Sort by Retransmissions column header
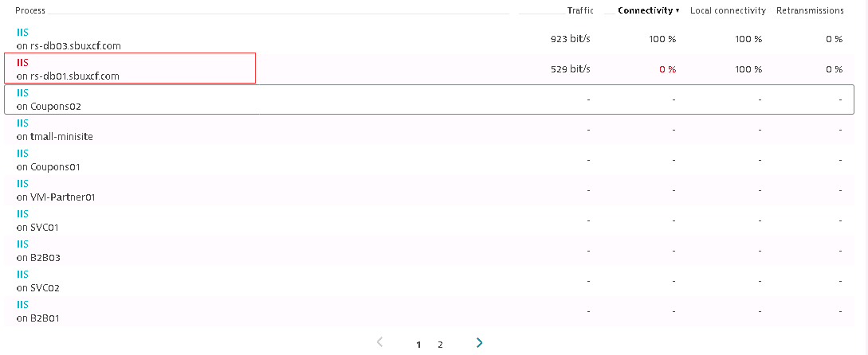 811,10
